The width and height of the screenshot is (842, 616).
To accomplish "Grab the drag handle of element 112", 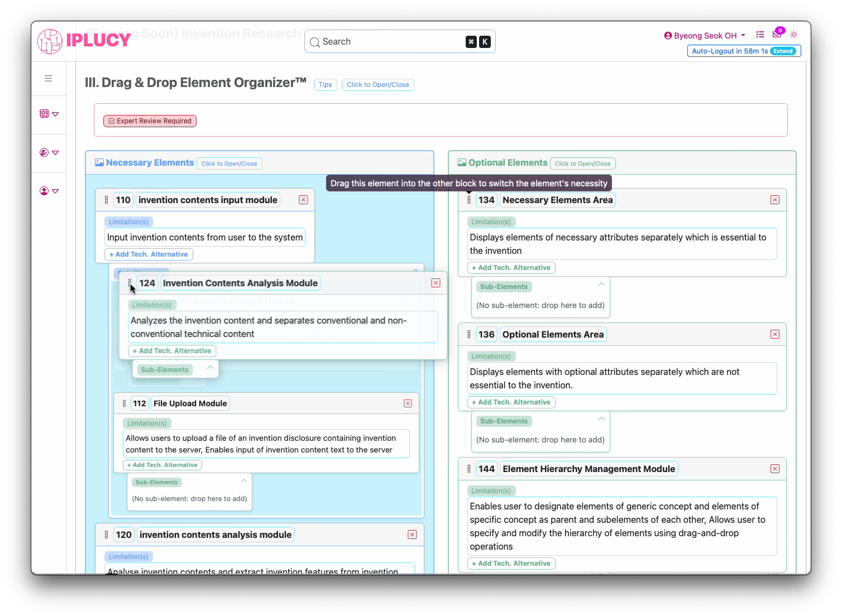I will click(x=124, y=403).
